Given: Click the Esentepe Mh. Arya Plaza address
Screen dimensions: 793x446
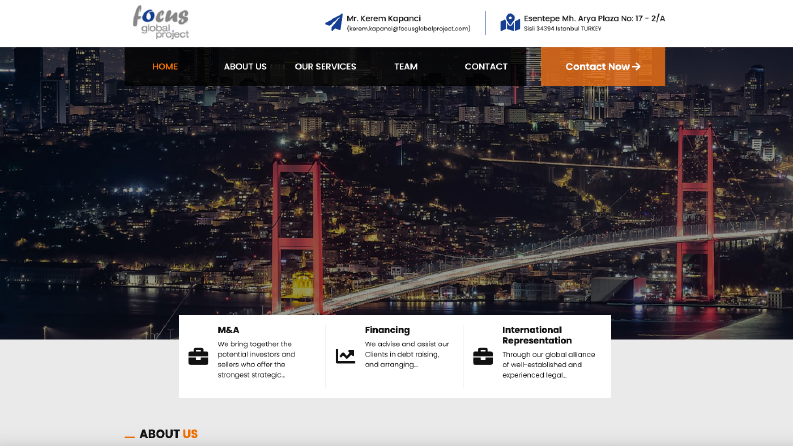Looking at the screenshot, I should (594, 18).
